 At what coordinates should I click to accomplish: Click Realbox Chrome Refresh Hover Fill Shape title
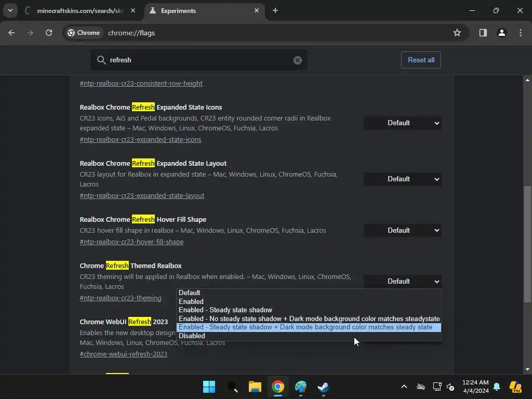click(143, 220)
